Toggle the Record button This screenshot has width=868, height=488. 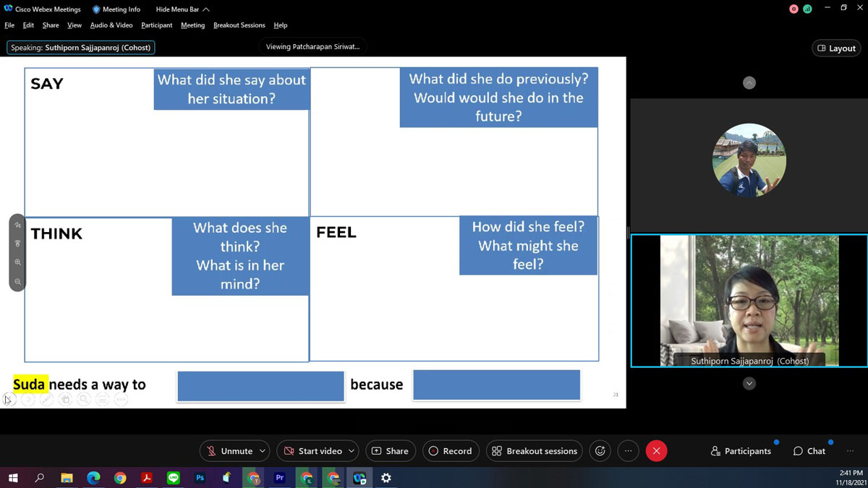(450, 451)
